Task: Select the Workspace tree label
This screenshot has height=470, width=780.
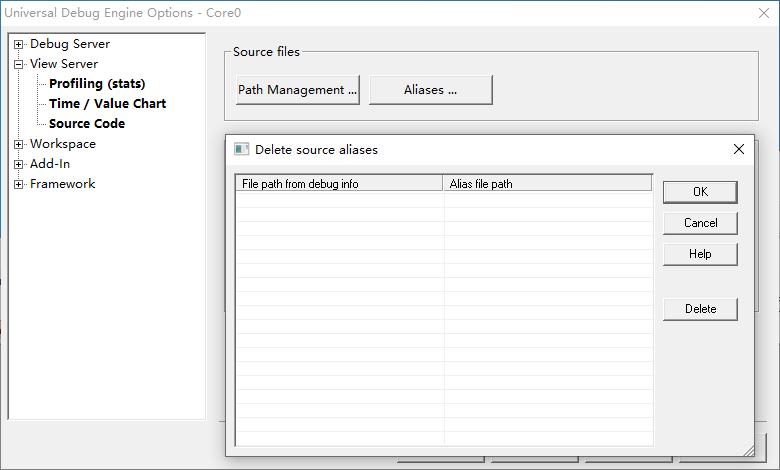Action: click(x=63, y=144)
